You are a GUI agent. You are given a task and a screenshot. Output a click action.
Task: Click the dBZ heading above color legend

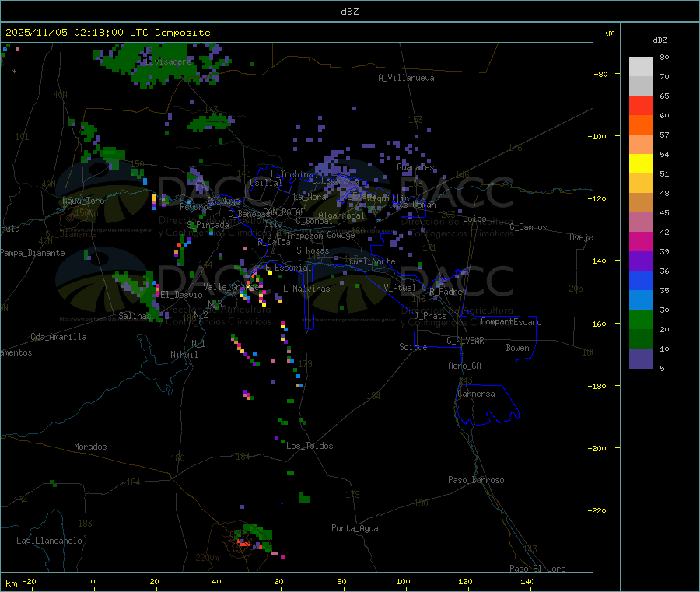660,40
